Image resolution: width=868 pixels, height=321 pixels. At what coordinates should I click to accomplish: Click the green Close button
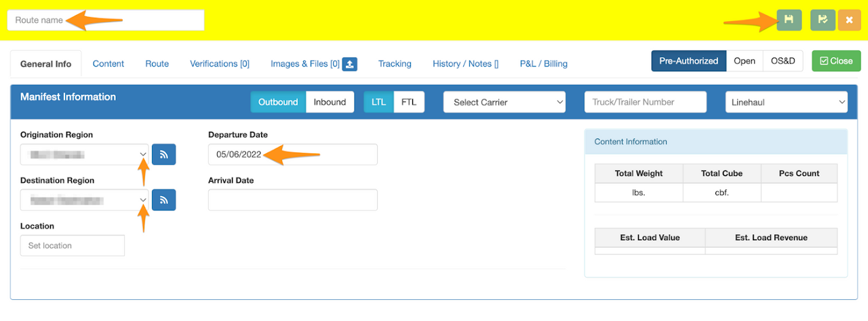(836, 61)
